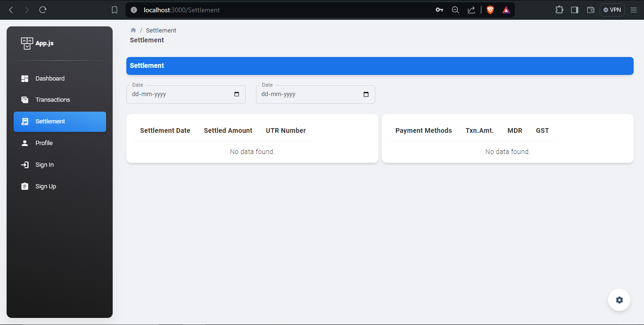Image resolution: width=644 pixels, height=325 pixels.
Task: Click the browser address bar URL
Action: click(182, 10)
